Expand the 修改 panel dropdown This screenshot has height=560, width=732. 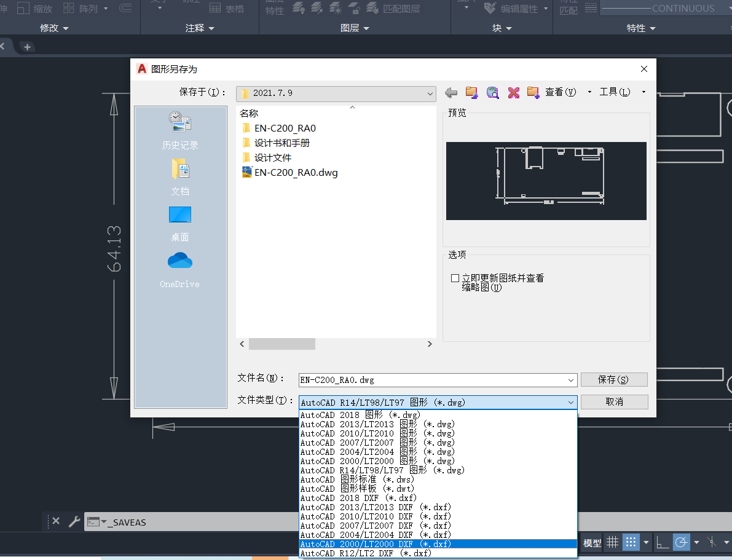point(54,28)
